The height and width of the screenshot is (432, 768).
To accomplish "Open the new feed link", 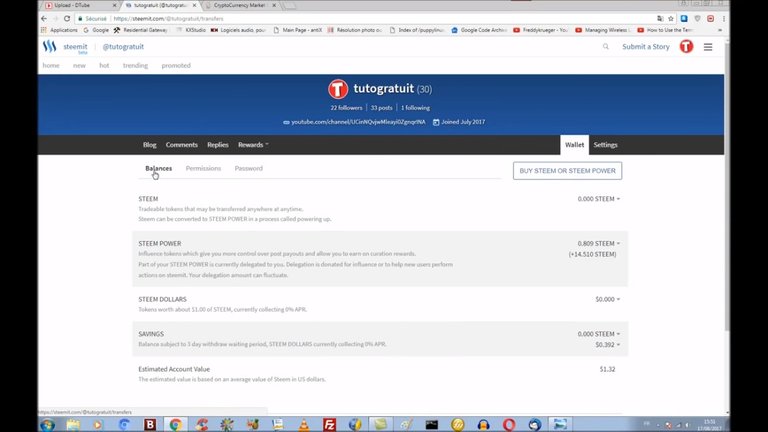I will tap(79, 66).
